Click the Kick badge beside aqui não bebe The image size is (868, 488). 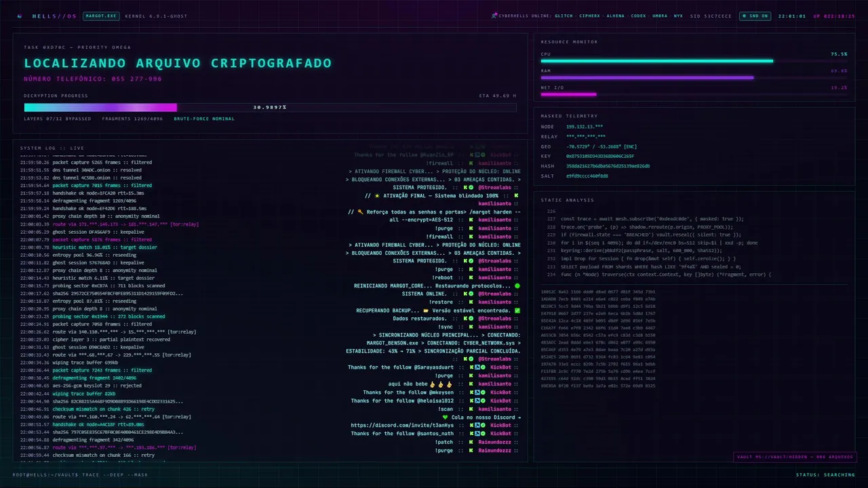click(471, 384)
